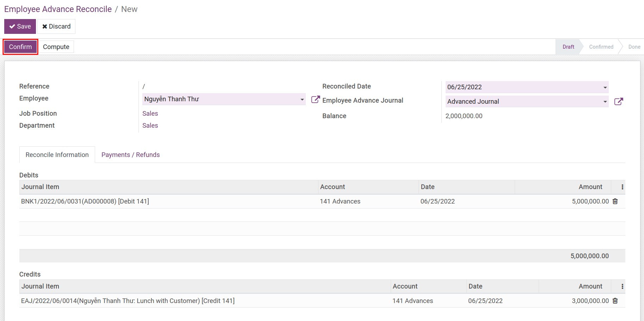Delete the EAJ/2022/06/0014 credit line
The height and width of the screenshot is (321, 644).
tap(615, 301)
